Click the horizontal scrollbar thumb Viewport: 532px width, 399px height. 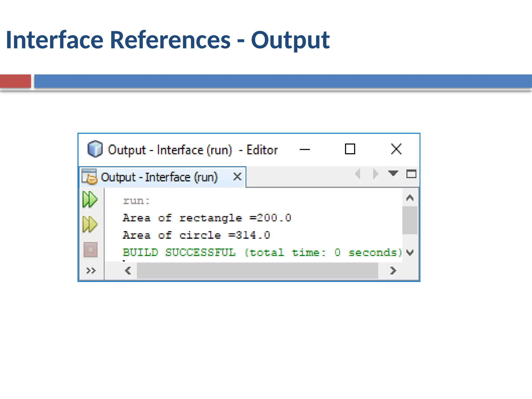pyautogui.click(x=257, y=271)
